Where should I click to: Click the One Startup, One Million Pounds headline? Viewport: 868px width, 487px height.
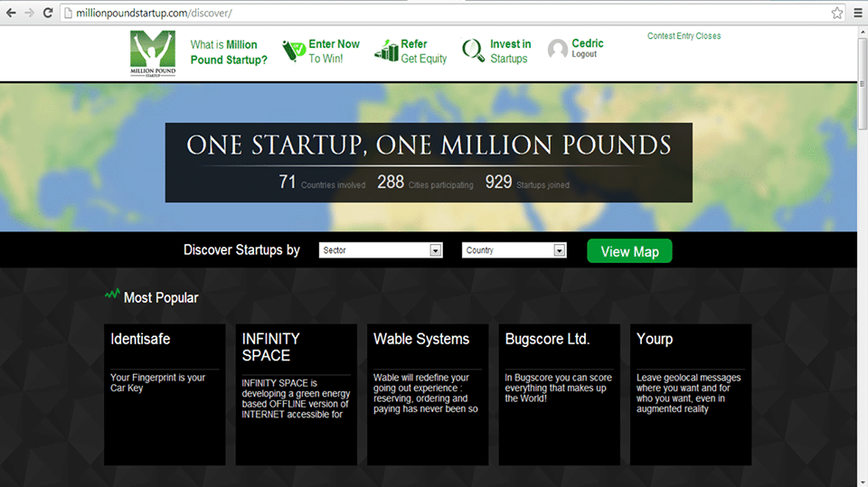tap(429, 145)
